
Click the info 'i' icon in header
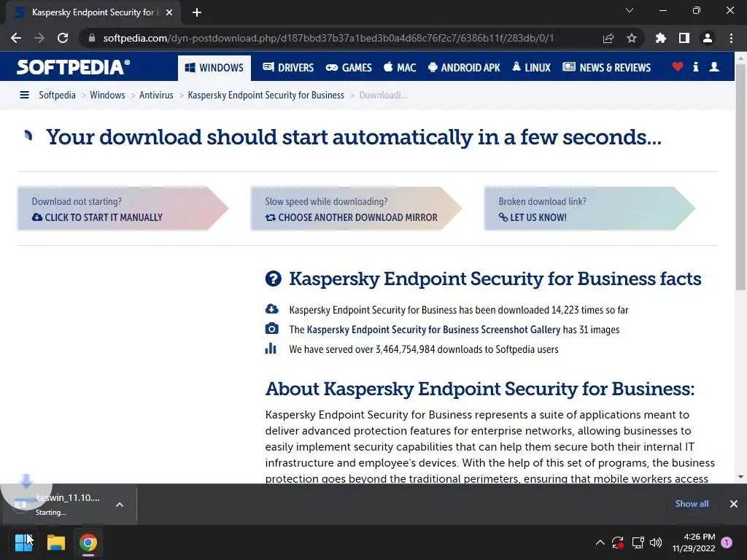click(695, 67)
